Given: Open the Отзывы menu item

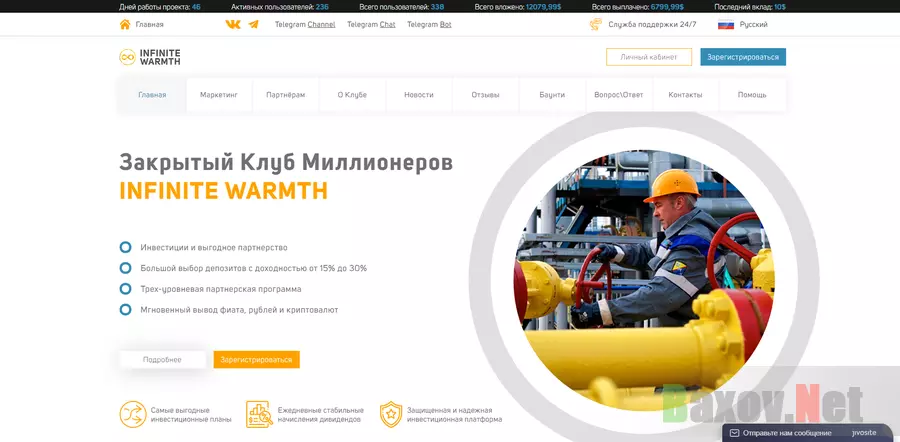Looking at the screenshot, I should (x=485, y=95).
